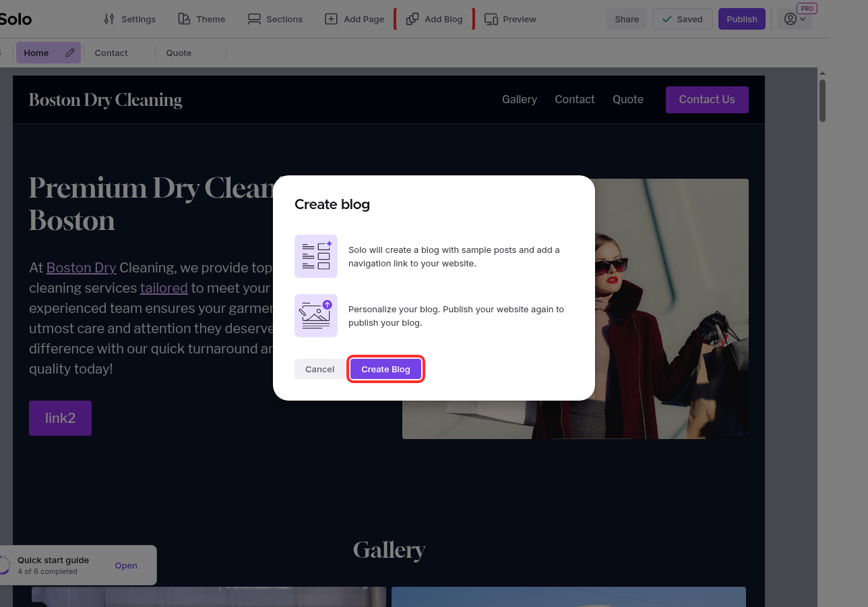This screenshot has height=607, width=868.
Task: Open the Theme options
Action: (x=201, y=19)
